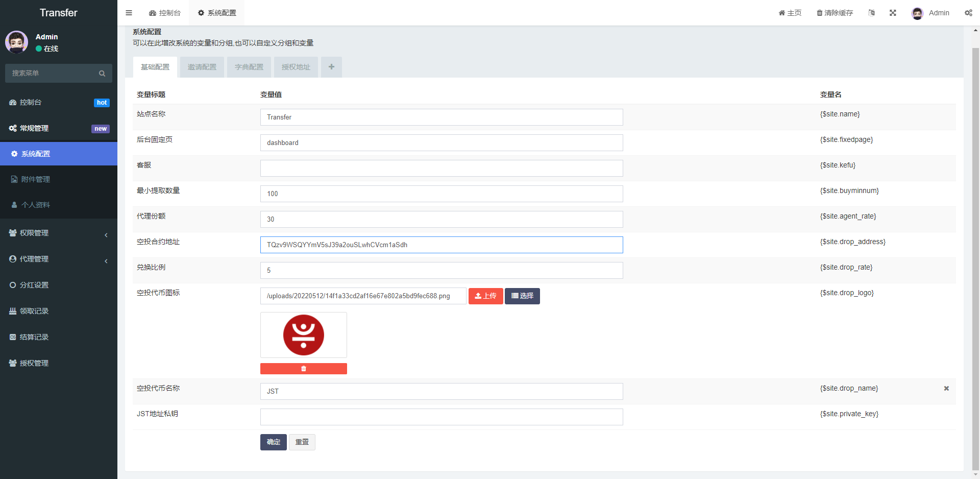Expand the 权限管理 menu
This screenshot has height=479, width=980.
[59, 233]
